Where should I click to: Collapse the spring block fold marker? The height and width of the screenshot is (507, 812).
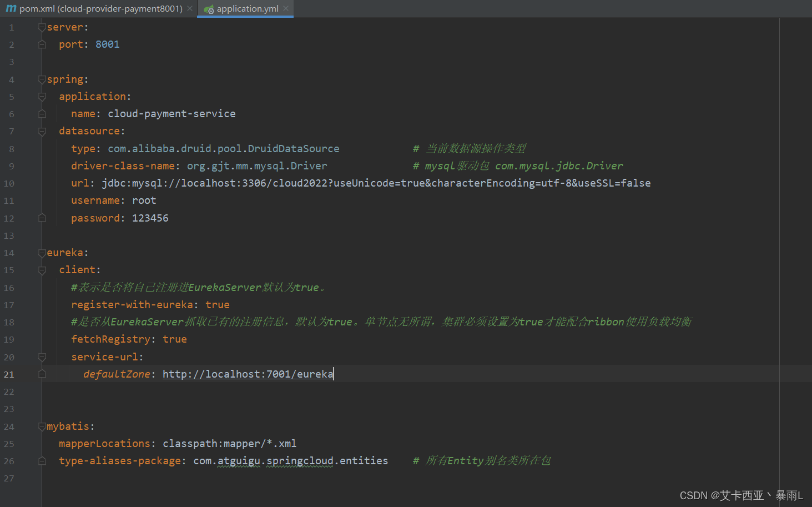pos(42,79)
